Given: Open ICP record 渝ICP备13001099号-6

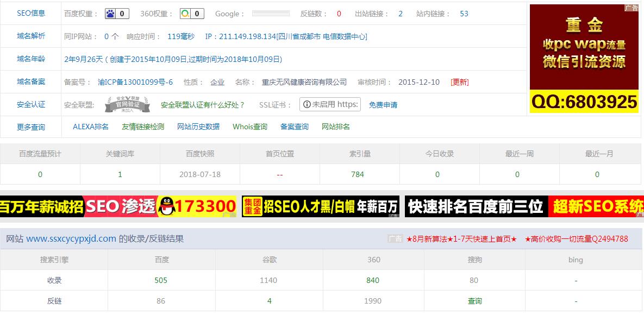Looking at the screenshot, I should coord(135,82).
